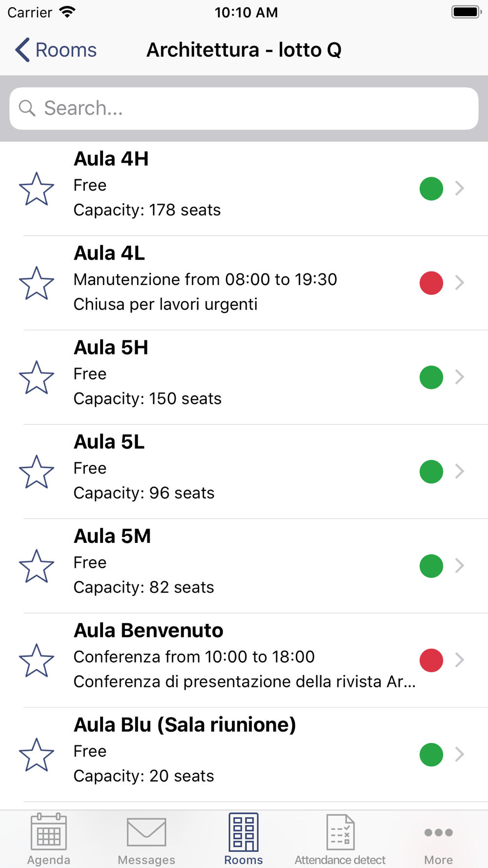
Task: Go back to Rooms list
Action: click(x=56, y=50)
